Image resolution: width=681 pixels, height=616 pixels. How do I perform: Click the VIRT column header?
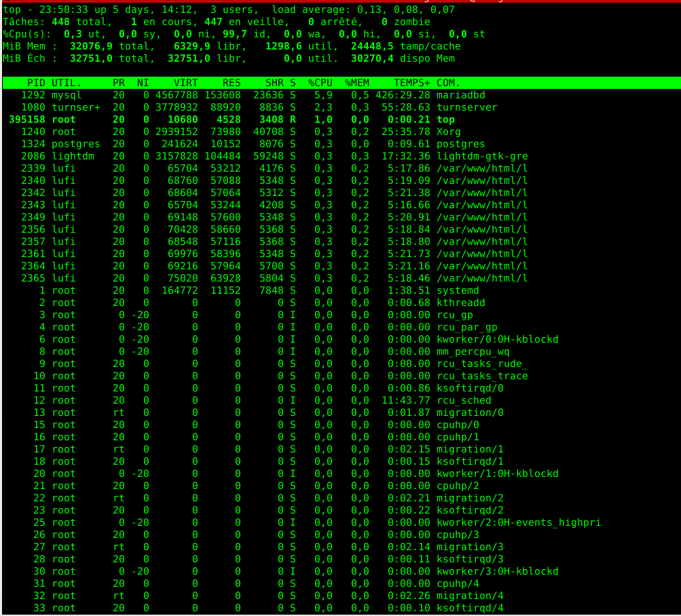tap(185, 83)
